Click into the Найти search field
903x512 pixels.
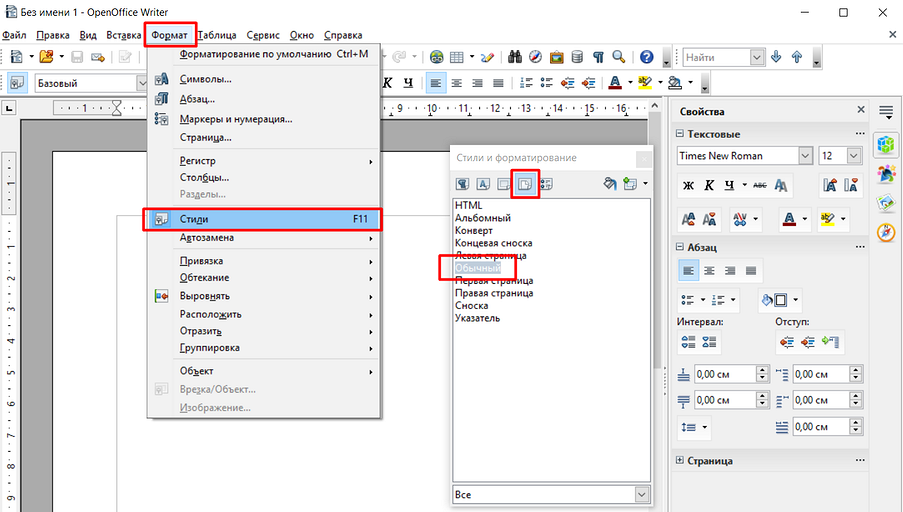click(714, 58)
